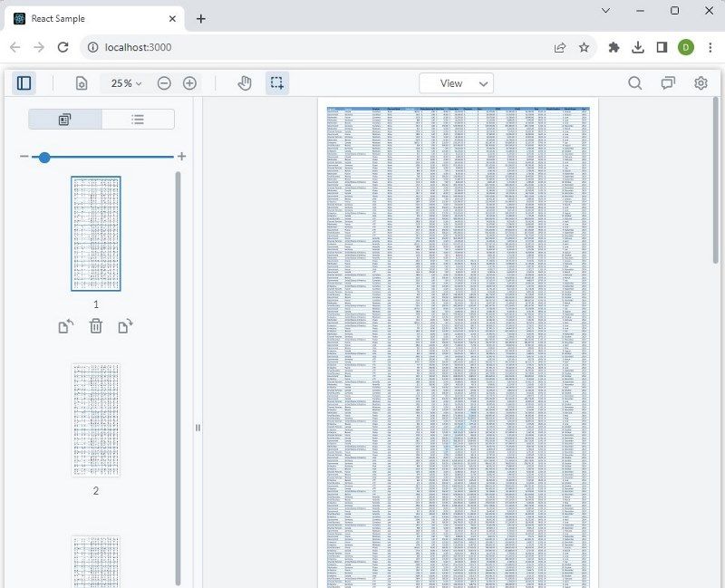Switch to the Thumbnails panel tab
The image size is (725, 588).
point(65,119)
